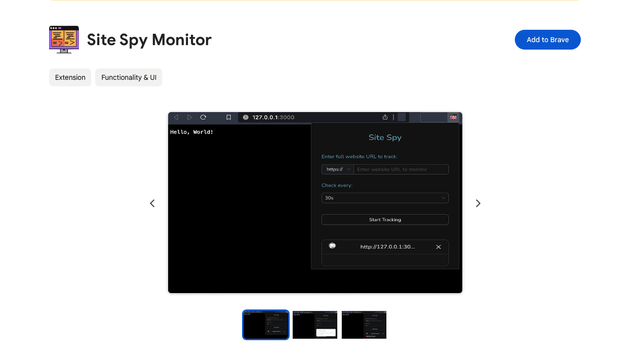Reload the current page

tap(203, 117)
